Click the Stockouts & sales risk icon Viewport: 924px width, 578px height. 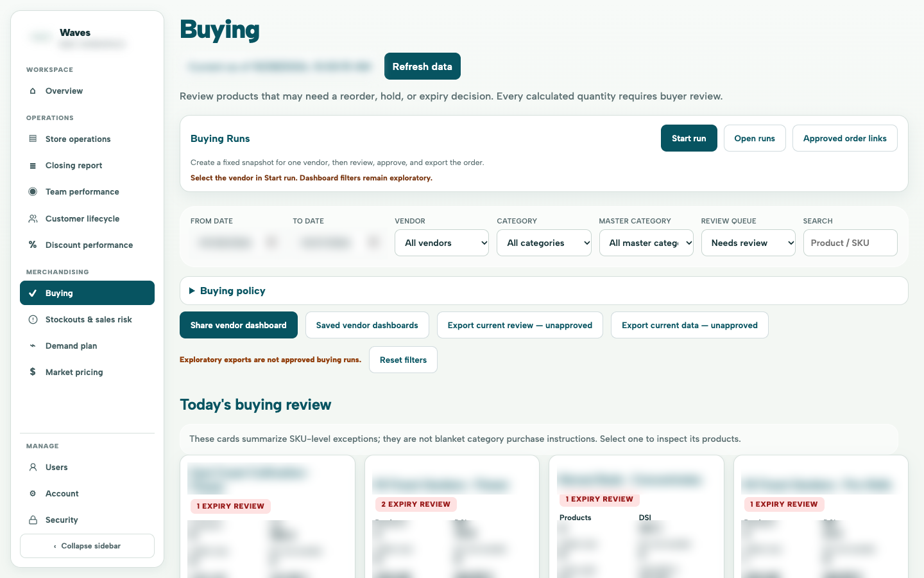tap(33, 320)
